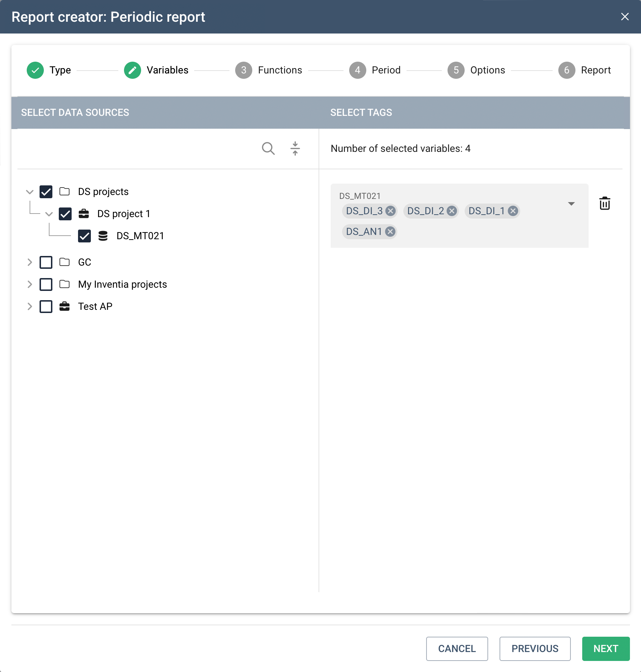The width and height of the screenshot is (641, 672).
Task: Remove the DS_AN1 tag chip
Action: click(391, 232)
